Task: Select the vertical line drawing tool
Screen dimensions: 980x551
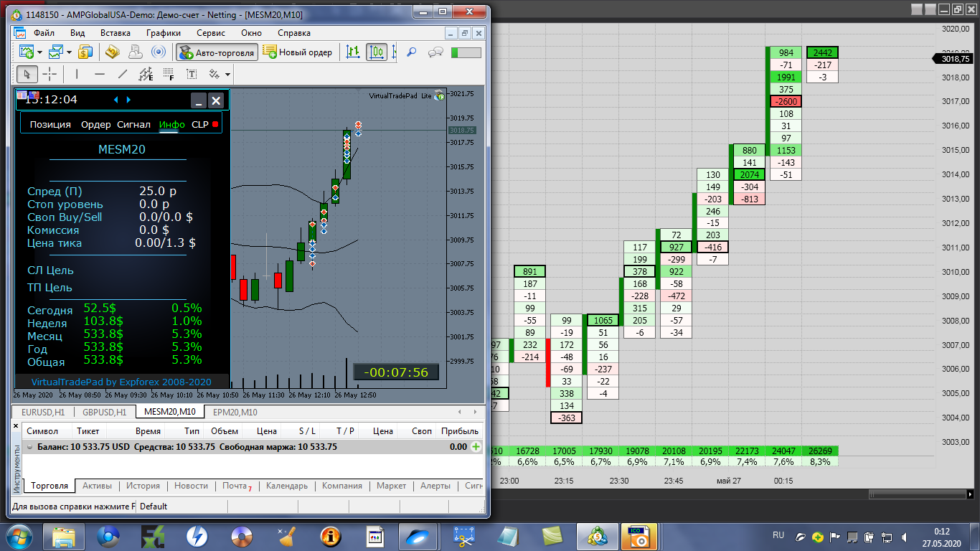Action: (77, 74)
